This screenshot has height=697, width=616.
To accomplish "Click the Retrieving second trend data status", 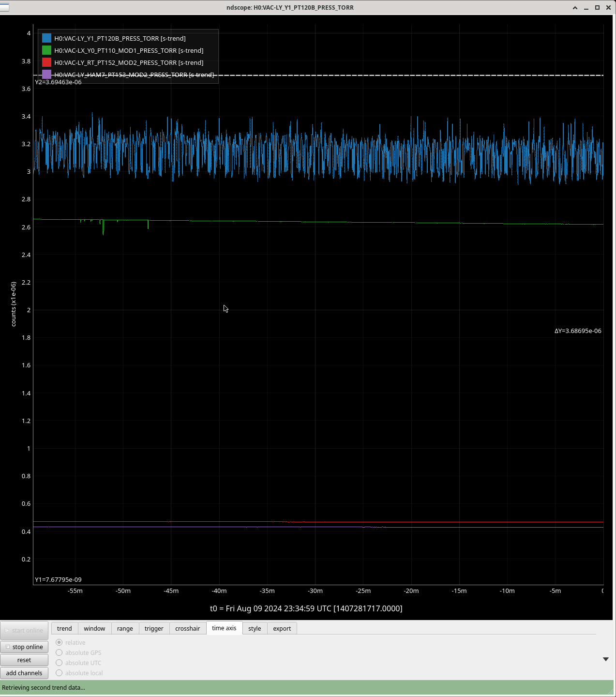I will click(x=44, y=687).
